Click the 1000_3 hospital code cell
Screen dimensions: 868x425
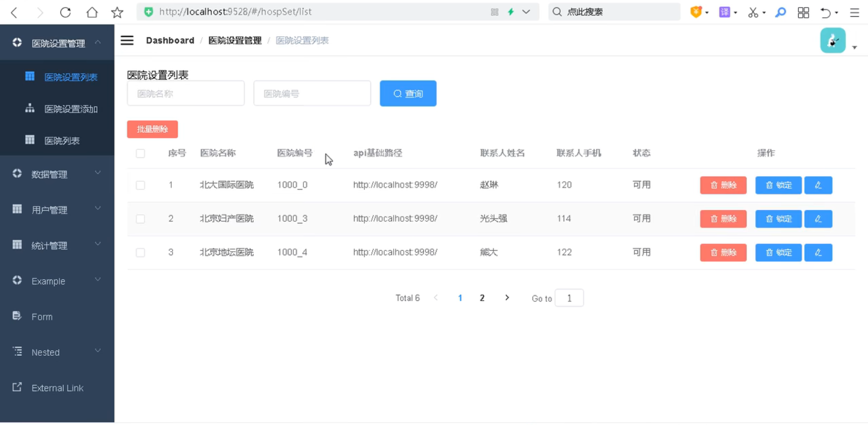tap(293, 219)
